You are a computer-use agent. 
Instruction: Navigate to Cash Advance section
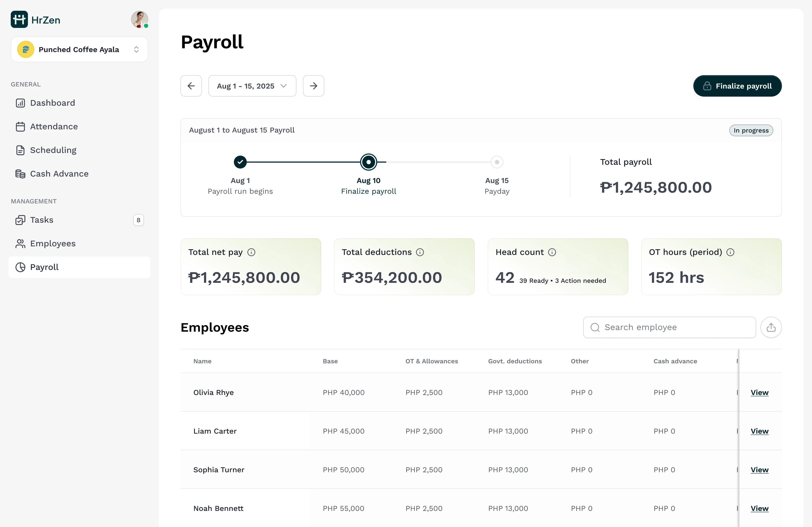(59, 174)
